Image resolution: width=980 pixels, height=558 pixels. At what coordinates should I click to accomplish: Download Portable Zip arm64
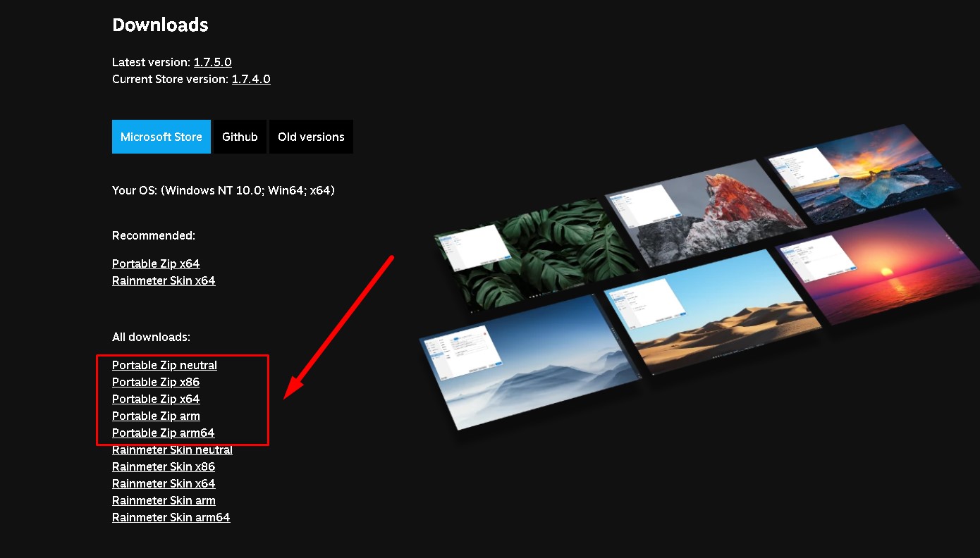coord(163,433)
